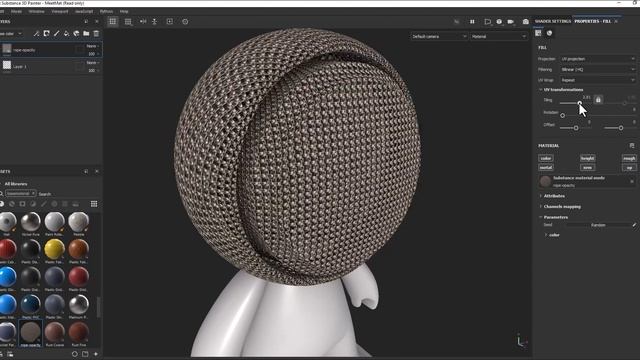Click the second Offset slider handle
This screenshot has width=640, height=360.
(621, 128)
